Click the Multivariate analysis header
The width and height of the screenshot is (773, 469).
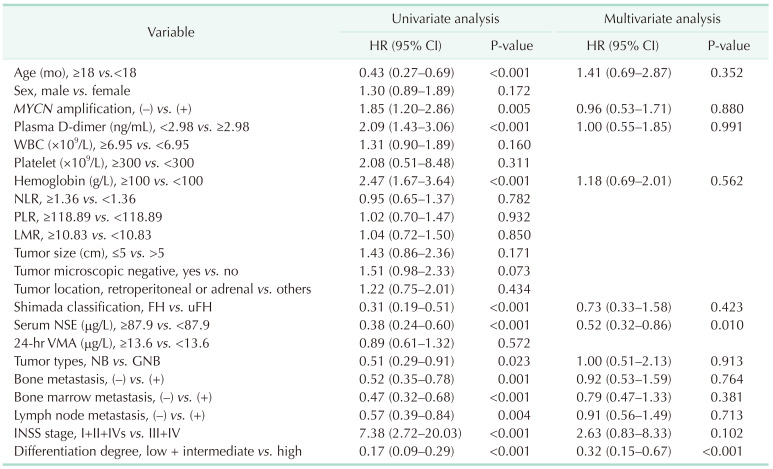[663, 19]
